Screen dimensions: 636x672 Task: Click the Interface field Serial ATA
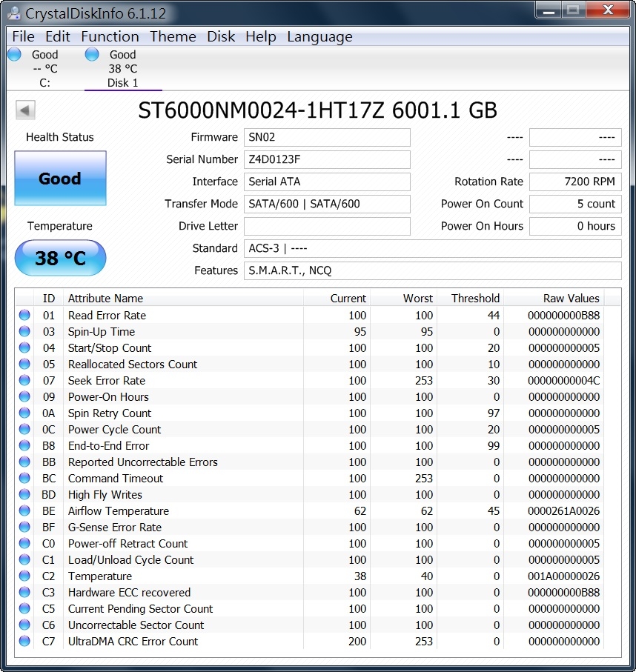pos(327,182)
